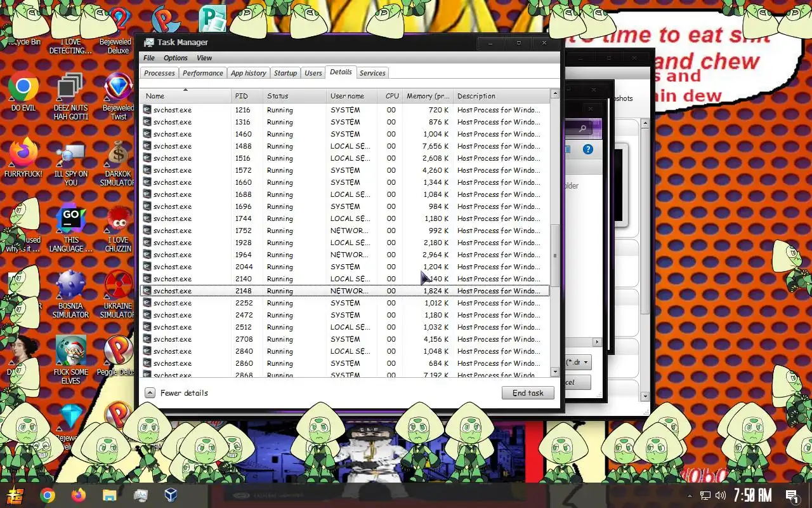This screenshot has height=508, width=812.
Task: Open the I LOVE CHUZZIN desktop icon
Action: click(x=119, y=229)
